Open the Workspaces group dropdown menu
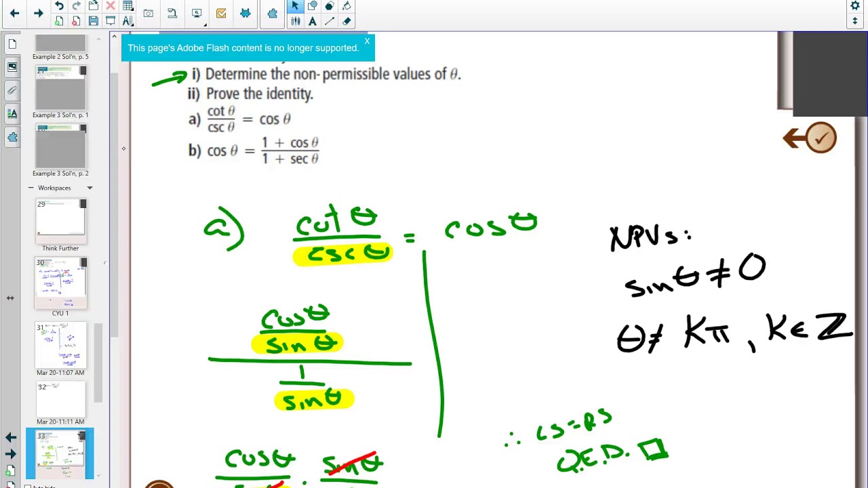Viewport: 868px width, 488px height. (x=90, y=188)
